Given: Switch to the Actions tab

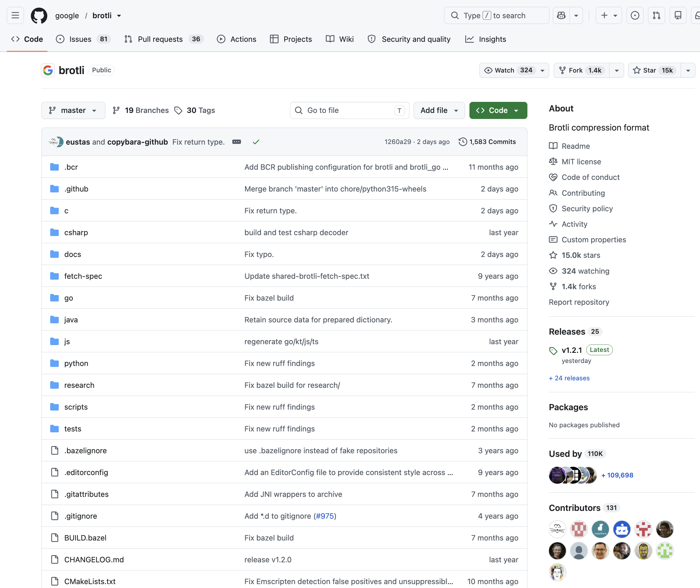Looking at the screenshot, I should 237,39.
